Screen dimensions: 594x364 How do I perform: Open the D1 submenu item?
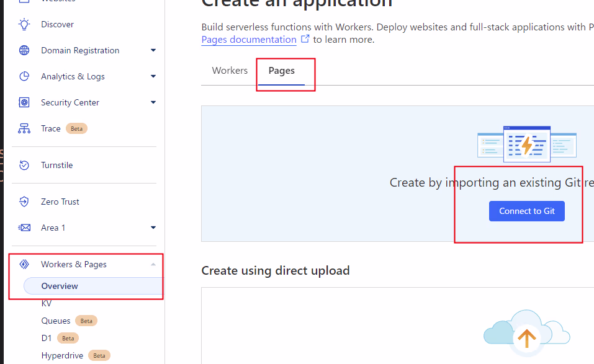pyautogui.click(x=46, y=339)
